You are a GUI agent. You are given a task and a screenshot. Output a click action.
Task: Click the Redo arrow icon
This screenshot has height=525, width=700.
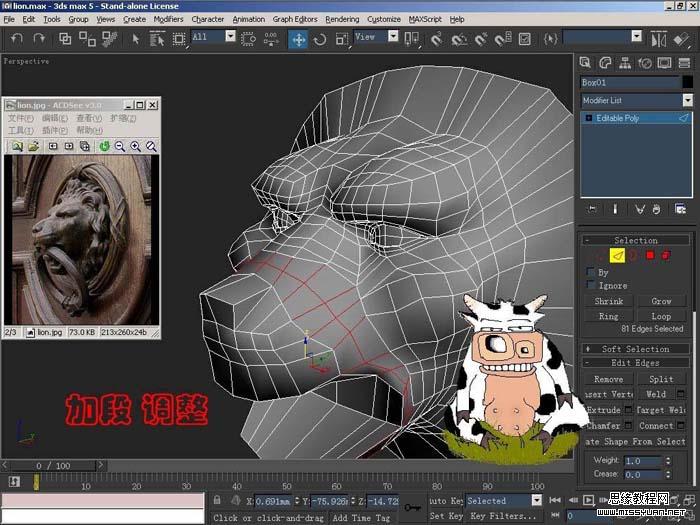click(x=39, y=39)
